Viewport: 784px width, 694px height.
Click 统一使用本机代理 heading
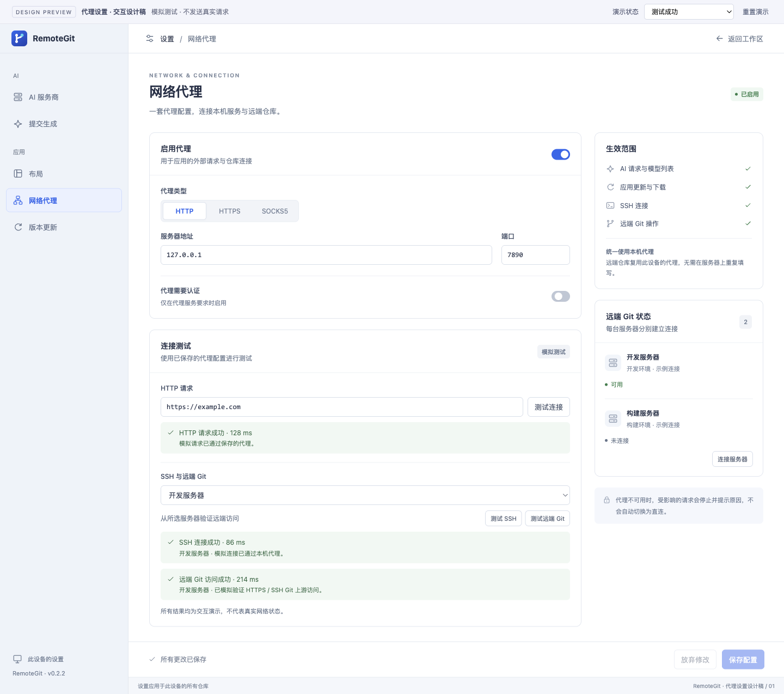[630, 252]
